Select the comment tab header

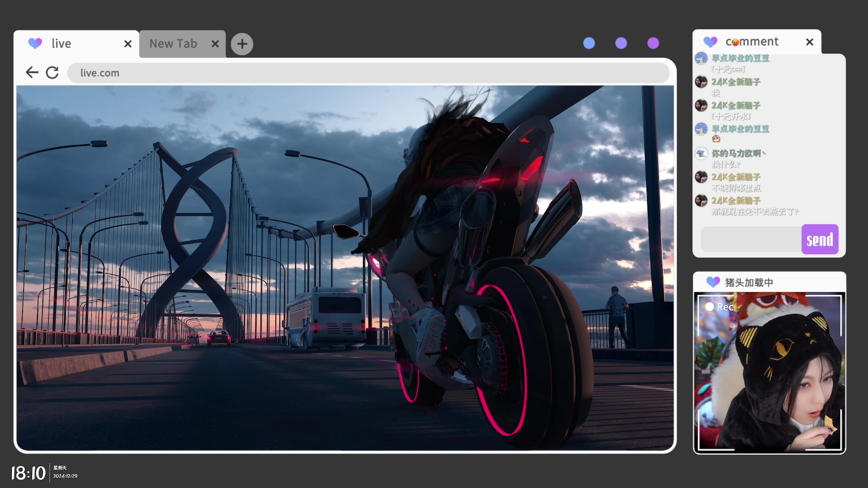[x=757, y=42]
